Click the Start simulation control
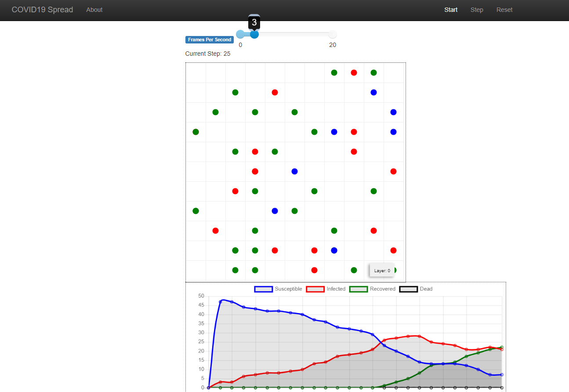The image size is (569, 392). pos(451,10)
